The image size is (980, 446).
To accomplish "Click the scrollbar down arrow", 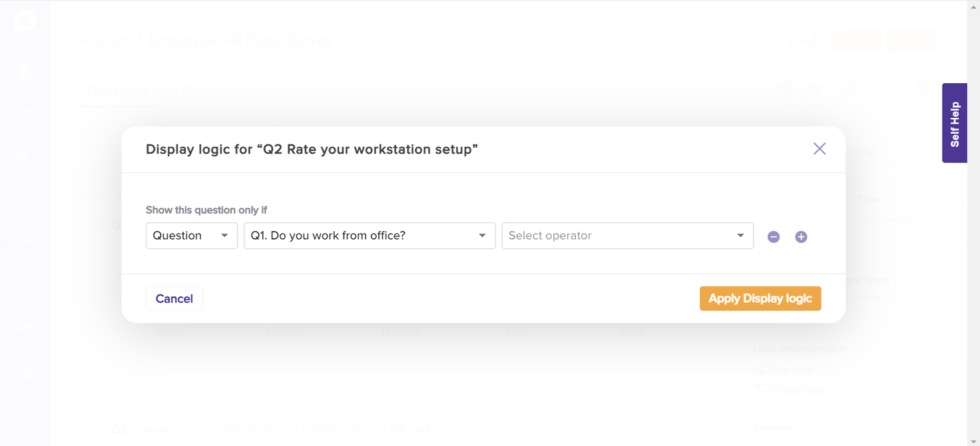I will click(x=973, y=441).
